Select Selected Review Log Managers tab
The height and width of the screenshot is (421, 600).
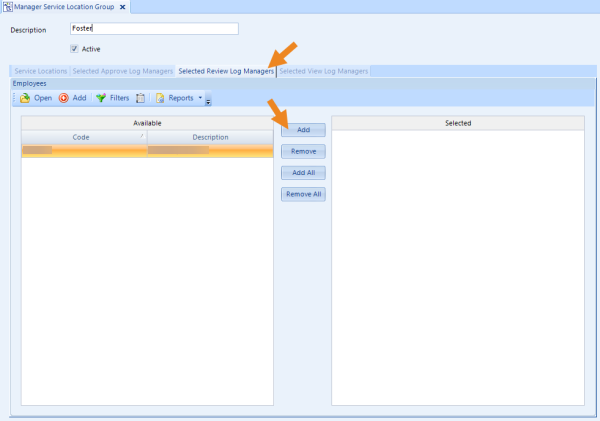coord(226,71)
